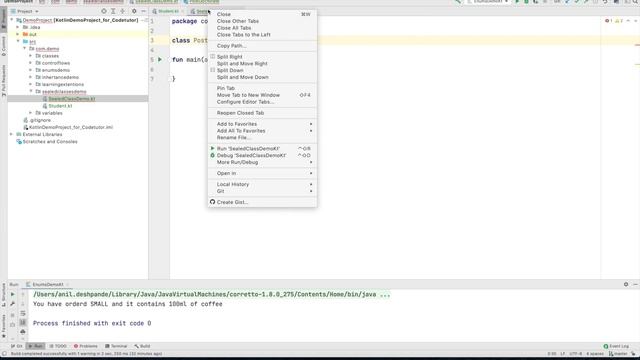
Task: Click the run gutter arrow beside fun main
Action: tap(160, 60)
